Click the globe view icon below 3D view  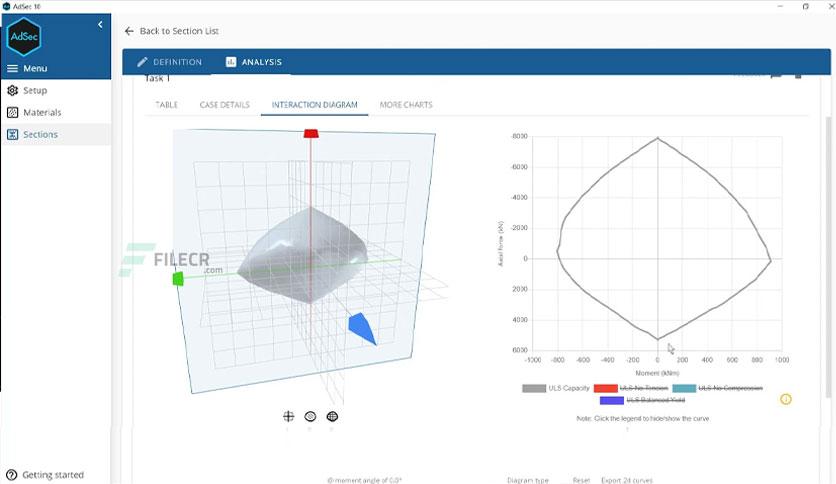[x=332, y=416]
